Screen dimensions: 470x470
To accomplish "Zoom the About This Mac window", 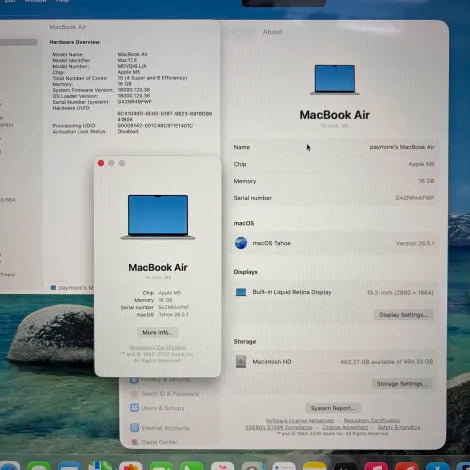I will (122, 163).
